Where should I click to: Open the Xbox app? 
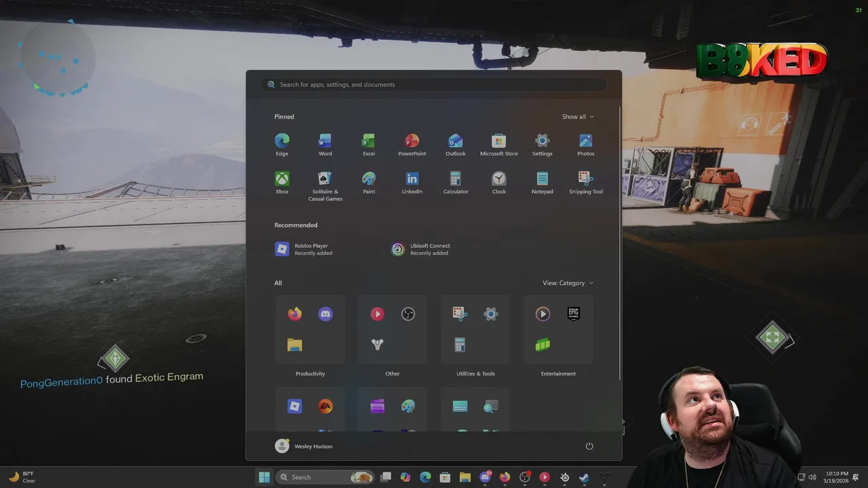282,182
